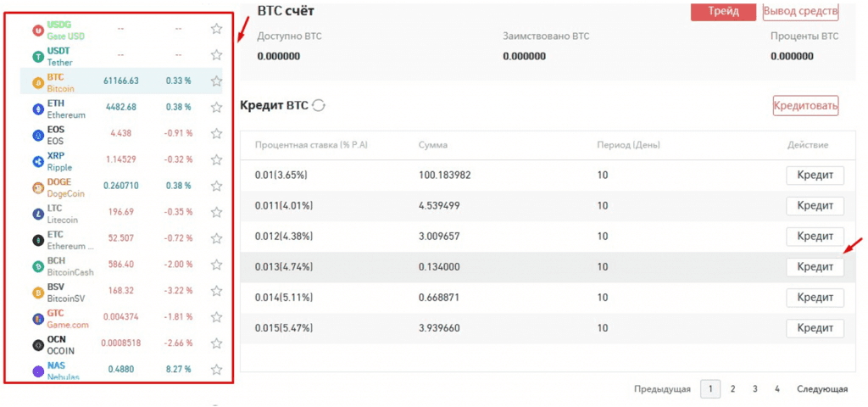
Task: Toggle the BCH favorite star
Action: (216, 265)
